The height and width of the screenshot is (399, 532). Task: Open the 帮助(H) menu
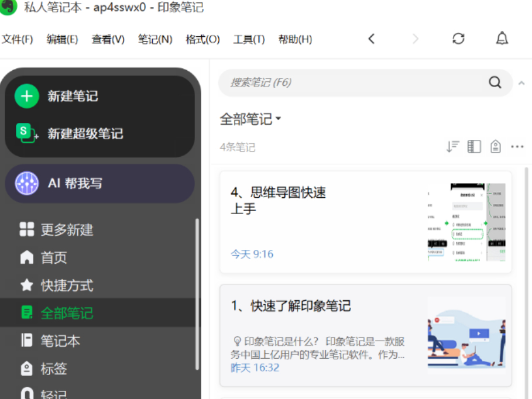[295, 39]
